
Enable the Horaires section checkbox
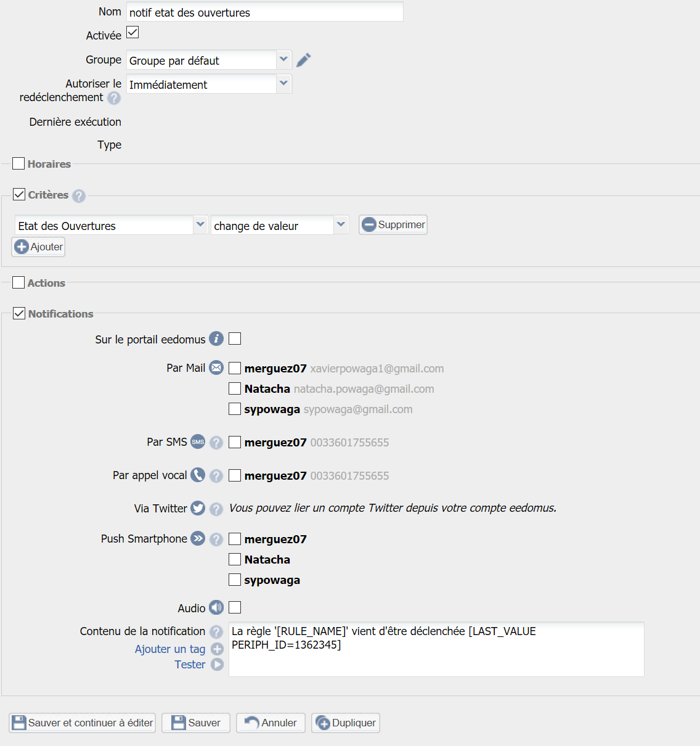18,163
